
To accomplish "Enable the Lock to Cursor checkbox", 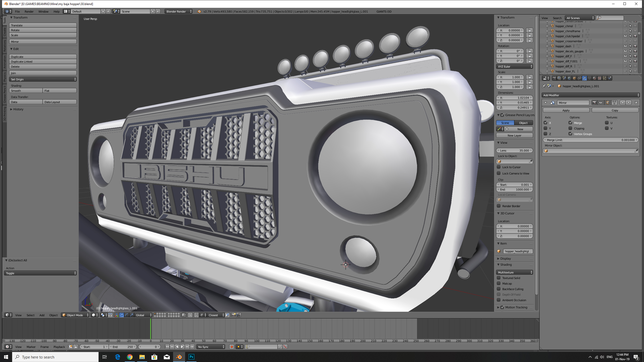I will [499, 167].
